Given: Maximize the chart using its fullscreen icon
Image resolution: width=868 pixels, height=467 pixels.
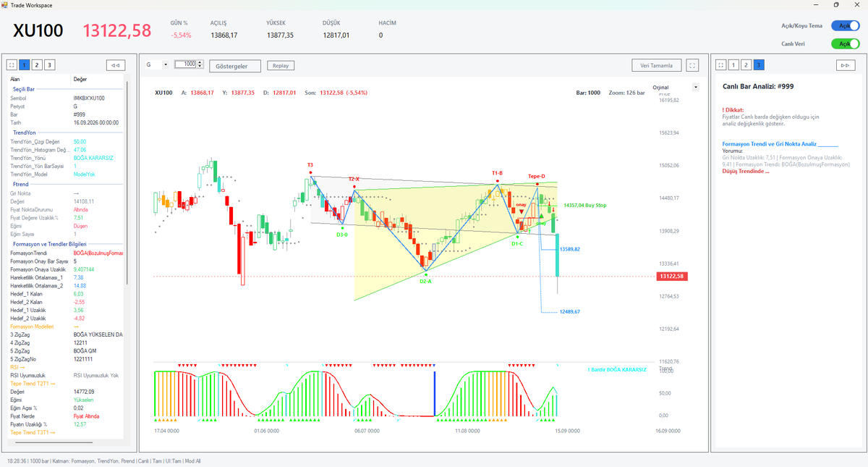Looking at the screenshot, I should (x=693, y=65).
